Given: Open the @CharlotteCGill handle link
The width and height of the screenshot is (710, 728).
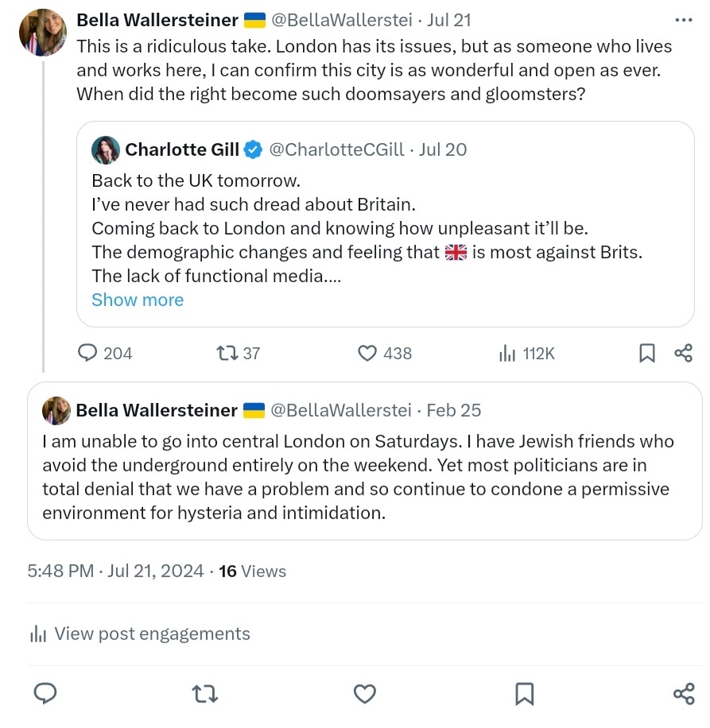Looking at the screenshot, I should coord(336,149).
